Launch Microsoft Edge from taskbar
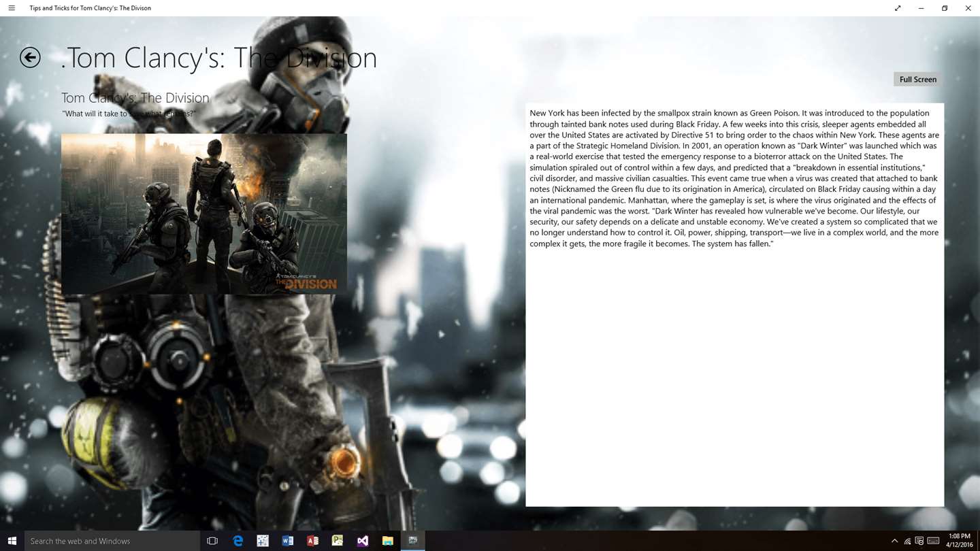980x551 pixels. pyautogui.click(x=238, y=541)
